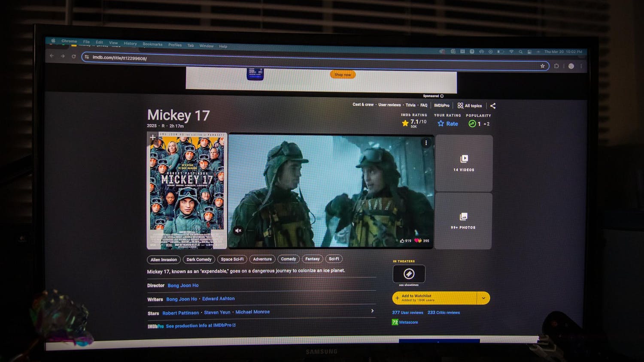Open the trailer's three-dot options menu

426,142
